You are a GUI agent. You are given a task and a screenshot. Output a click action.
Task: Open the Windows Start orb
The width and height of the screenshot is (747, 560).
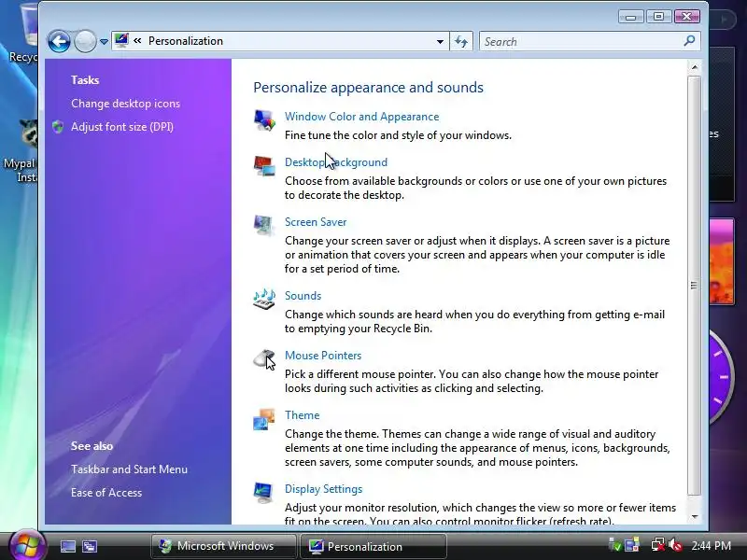pyautogui.click(x=27, y=545)
